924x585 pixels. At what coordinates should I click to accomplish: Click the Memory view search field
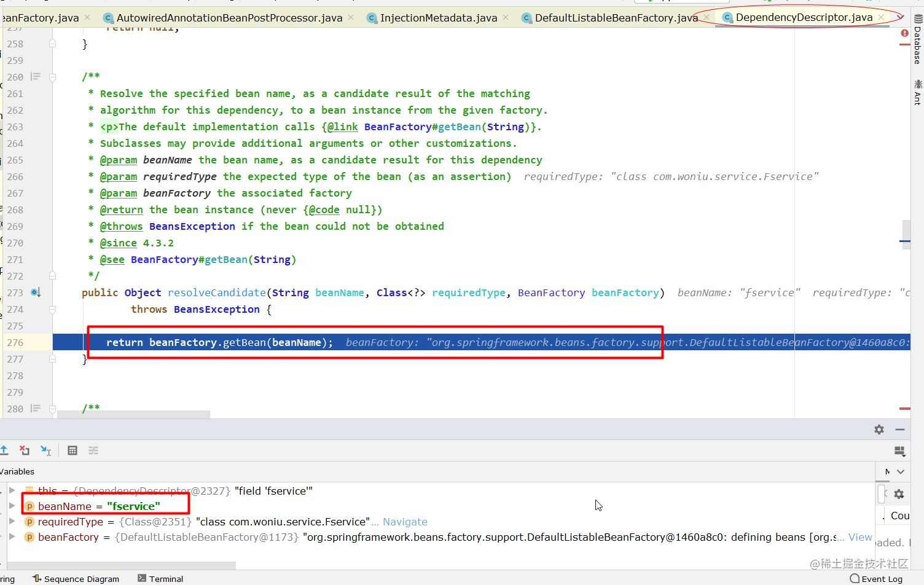point(882,494)
